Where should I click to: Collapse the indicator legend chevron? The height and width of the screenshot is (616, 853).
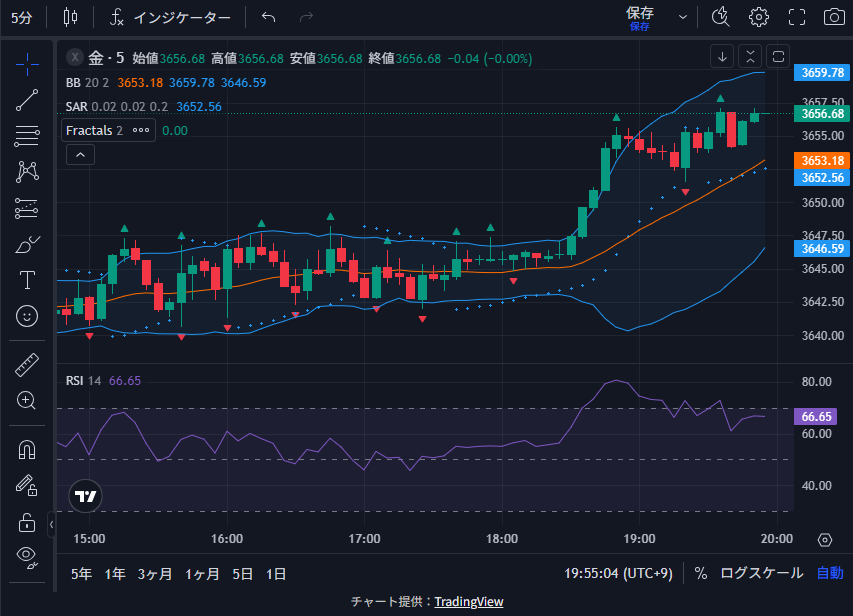80,154
